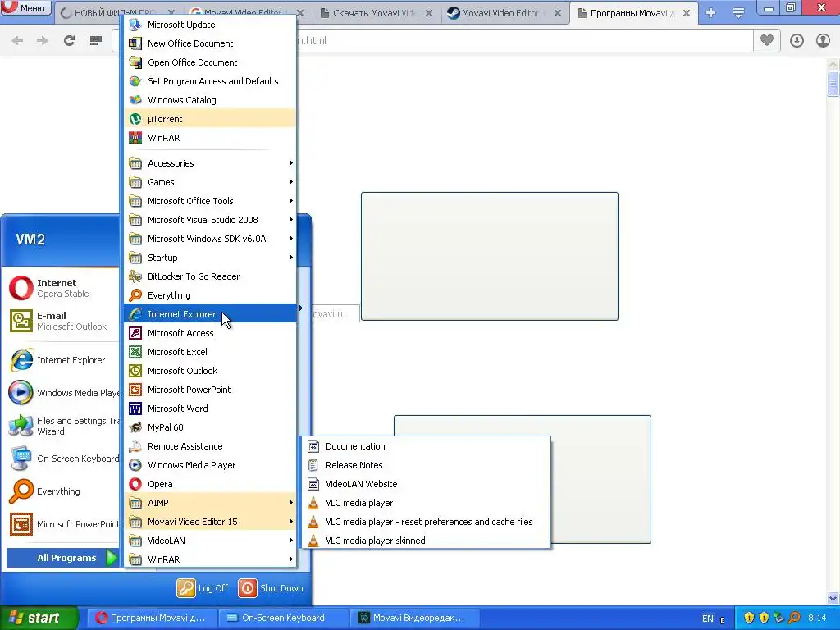
Task: Launch WinRAR program shortcut with books icon
Action: (210, 138)
